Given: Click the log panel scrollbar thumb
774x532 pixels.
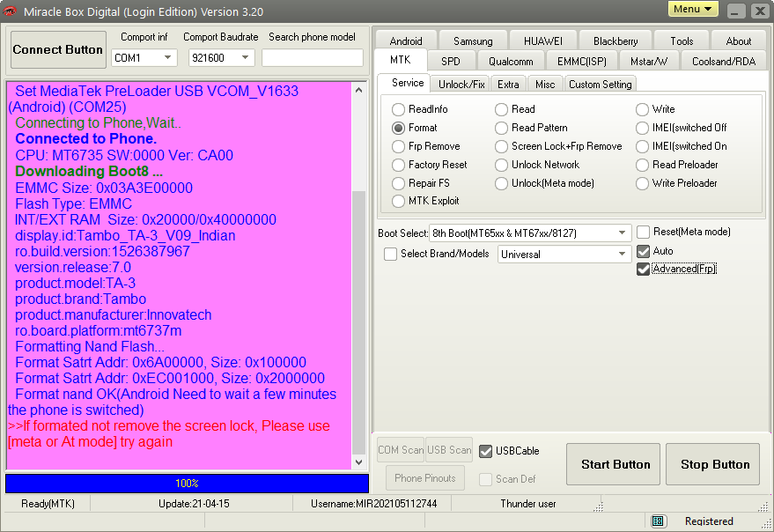Looking at the screenshot, I should 359,322.
